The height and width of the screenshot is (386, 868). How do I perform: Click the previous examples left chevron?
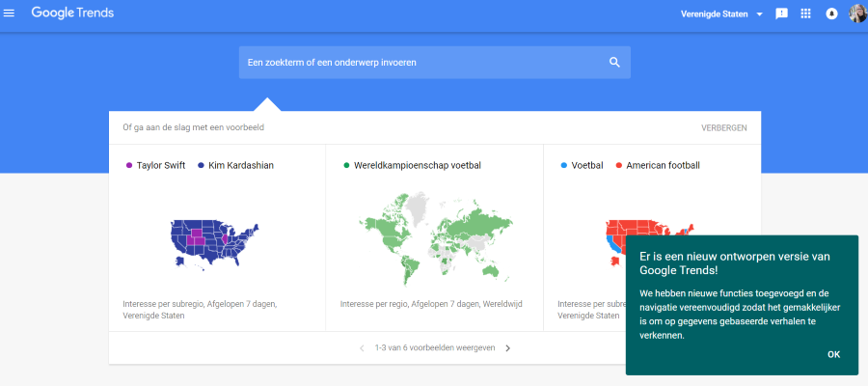tap(362, 348)
